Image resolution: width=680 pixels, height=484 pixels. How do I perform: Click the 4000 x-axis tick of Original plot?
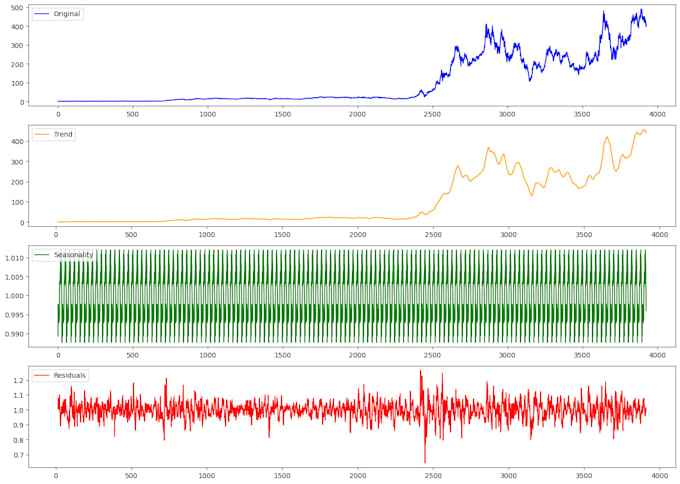(657, 114)
